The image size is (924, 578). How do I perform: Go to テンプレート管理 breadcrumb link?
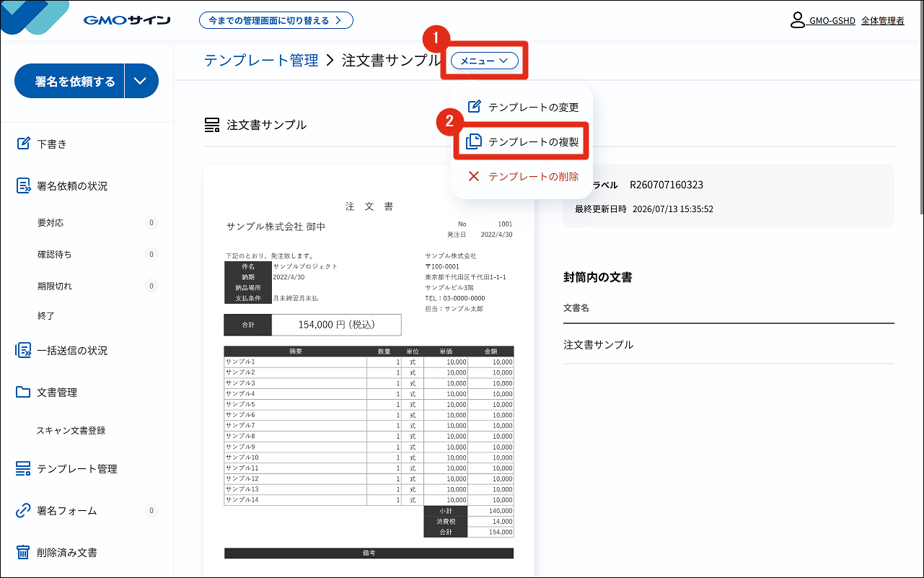261,61
